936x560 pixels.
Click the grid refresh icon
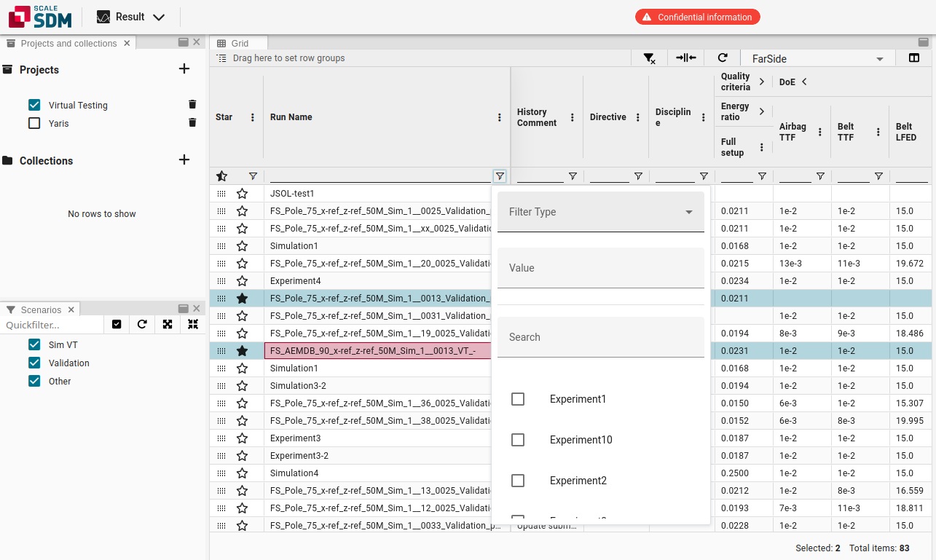pos(723,58)
